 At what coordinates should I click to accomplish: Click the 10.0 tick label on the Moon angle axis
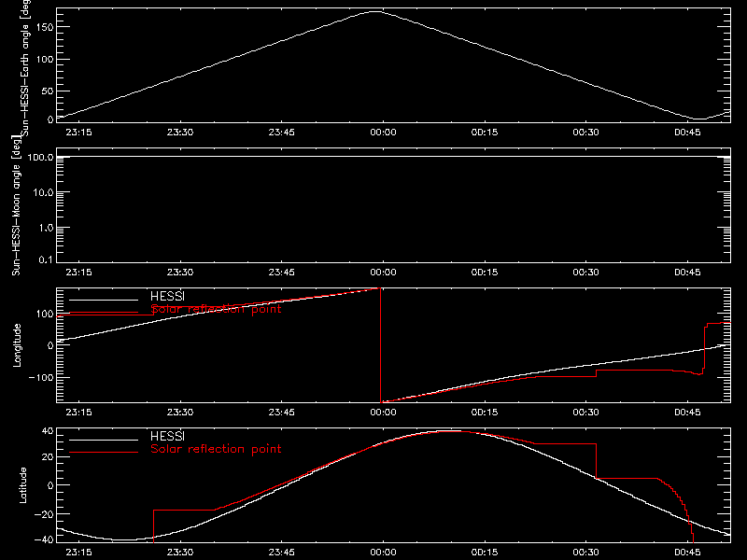43,192
